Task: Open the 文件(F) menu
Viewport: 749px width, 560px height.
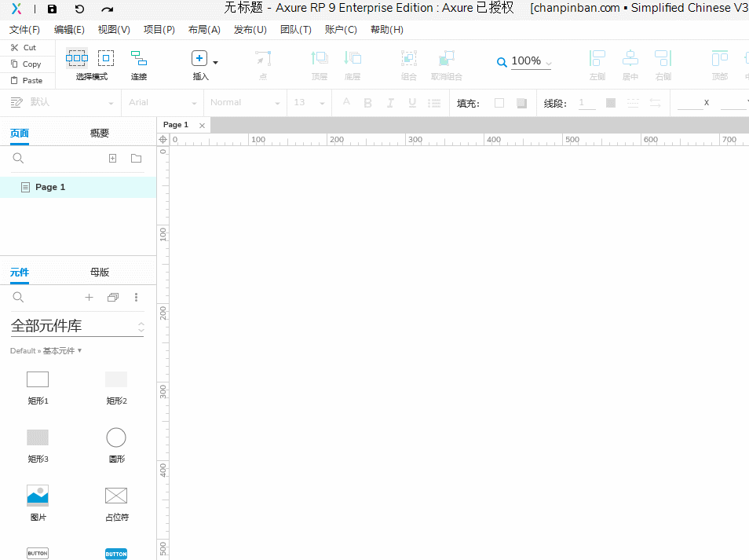Action: click(x=24, y=30)
